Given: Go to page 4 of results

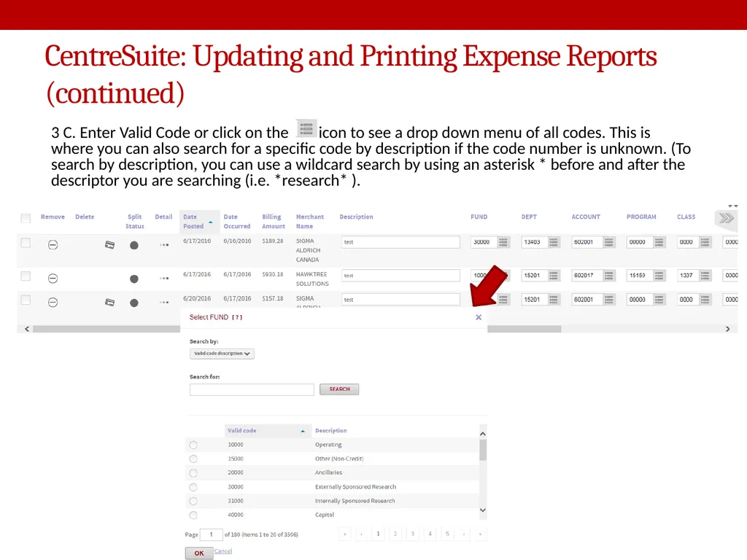Looking at the screenshot, I should [430, 534].
